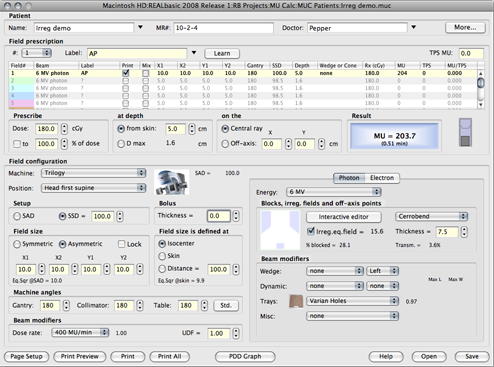Click the X1 field size input
This screenshot has width=494, height=367.
tap(25, 269)
